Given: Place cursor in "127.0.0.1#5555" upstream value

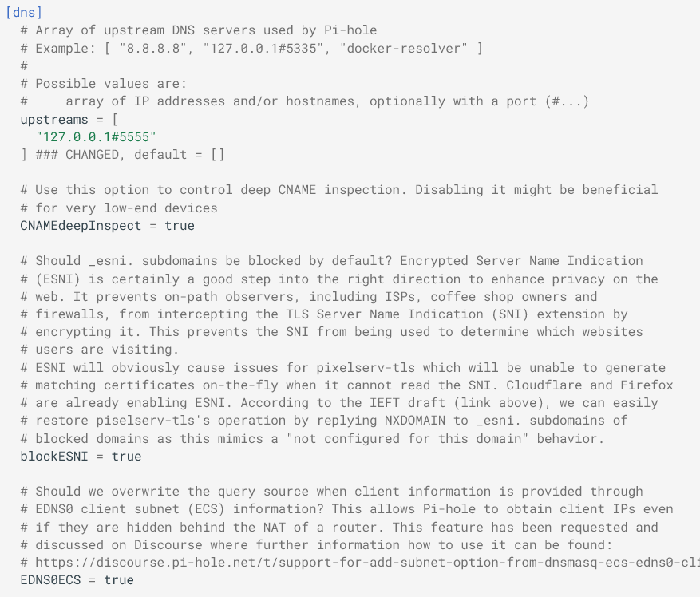Looking at the screenshot, I should click(96, 136).
